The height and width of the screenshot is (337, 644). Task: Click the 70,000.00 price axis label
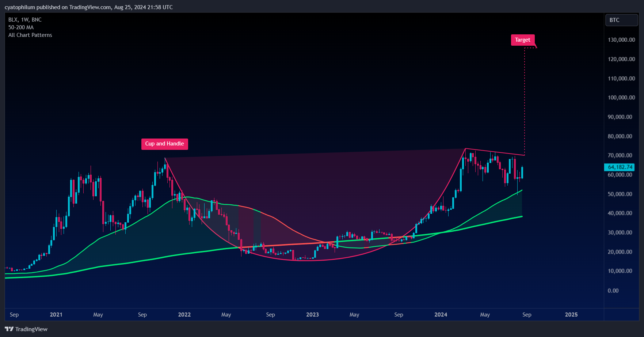(620, 155)
